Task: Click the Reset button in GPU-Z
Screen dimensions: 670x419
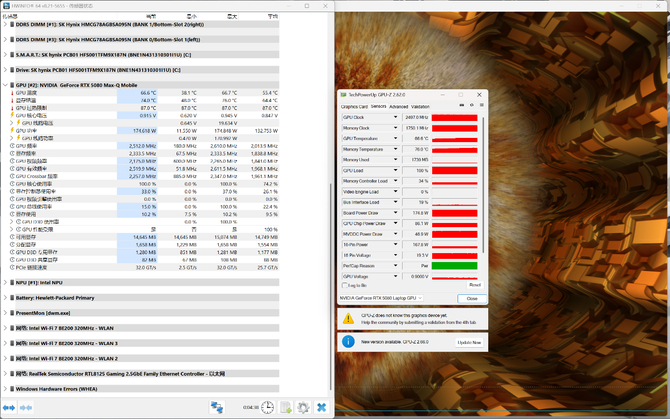Action: click(x=475, y=285)
